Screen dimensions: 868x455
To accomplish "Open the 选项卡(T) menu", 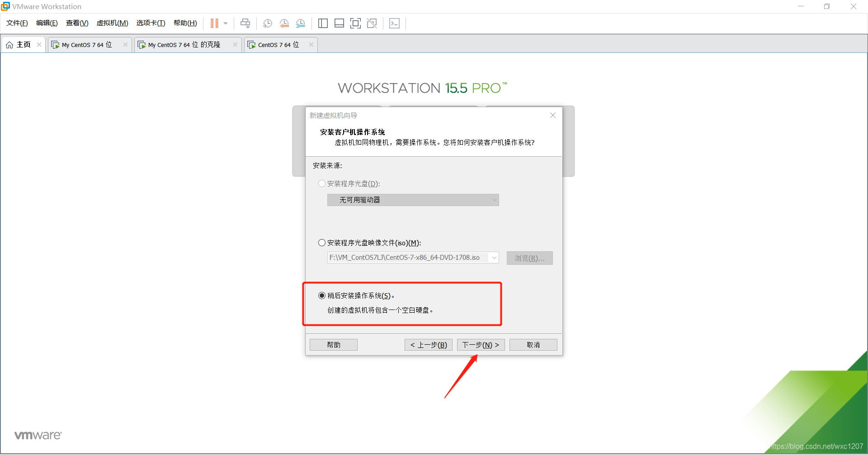I will [x=151, y=23].
